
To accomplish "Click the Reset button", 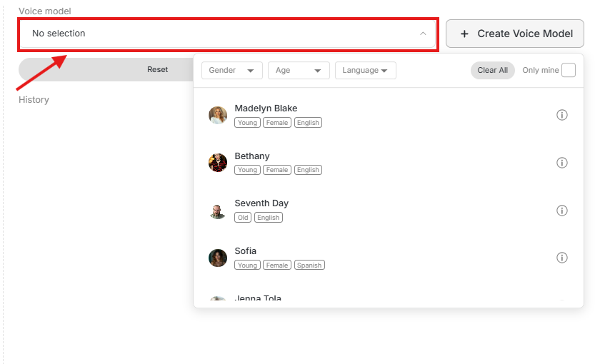I will [157, 69].
